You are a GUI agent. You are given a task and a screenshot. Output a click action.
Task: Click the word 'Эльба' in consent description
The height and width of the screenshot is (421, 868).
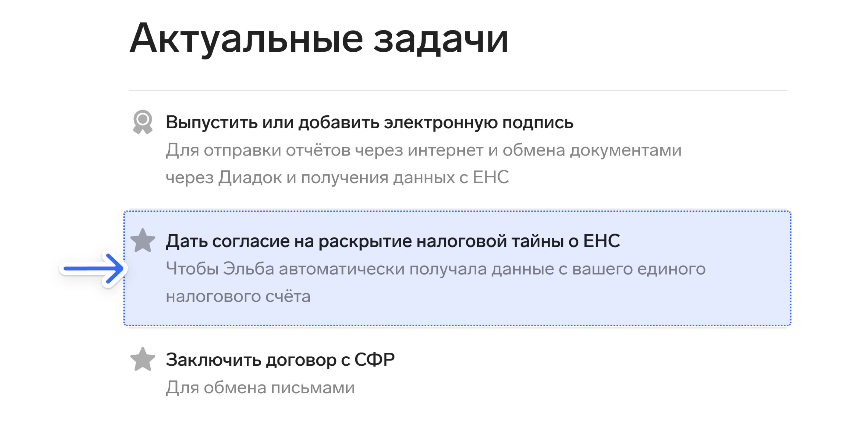pos(248,269)
